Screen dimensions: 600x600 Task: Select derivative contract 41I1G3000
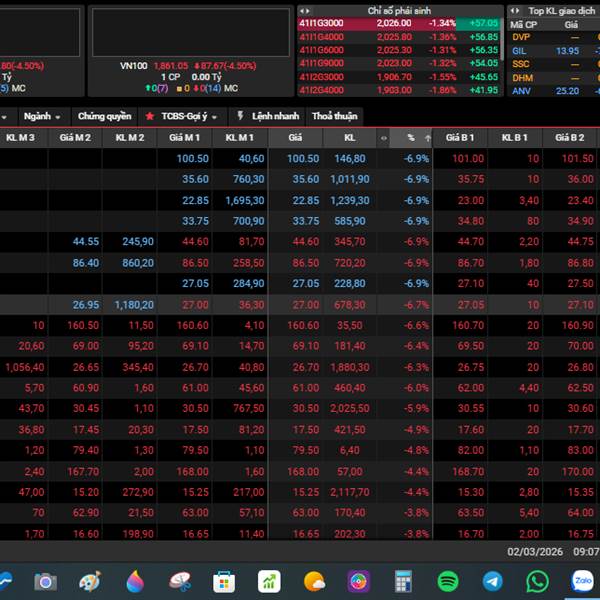click(x=321, y=23)
